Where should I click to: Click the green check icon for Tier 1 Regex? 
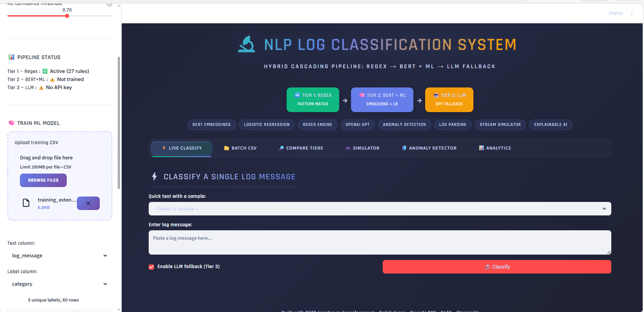point(45,71)
